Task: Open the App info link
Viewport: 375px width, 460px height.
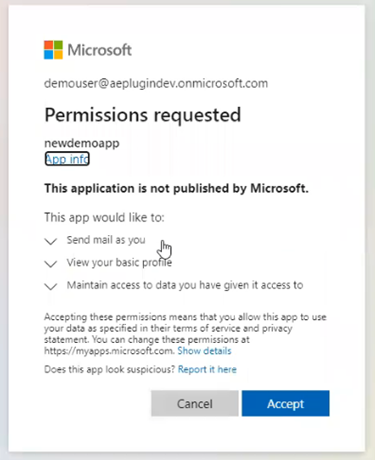Action: pos(67,159)
